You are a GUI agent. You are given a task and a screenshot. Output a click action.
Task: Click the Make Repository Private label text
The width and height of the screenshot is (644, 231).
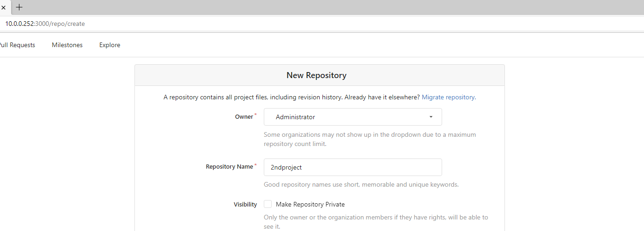(x=310, y=204)
